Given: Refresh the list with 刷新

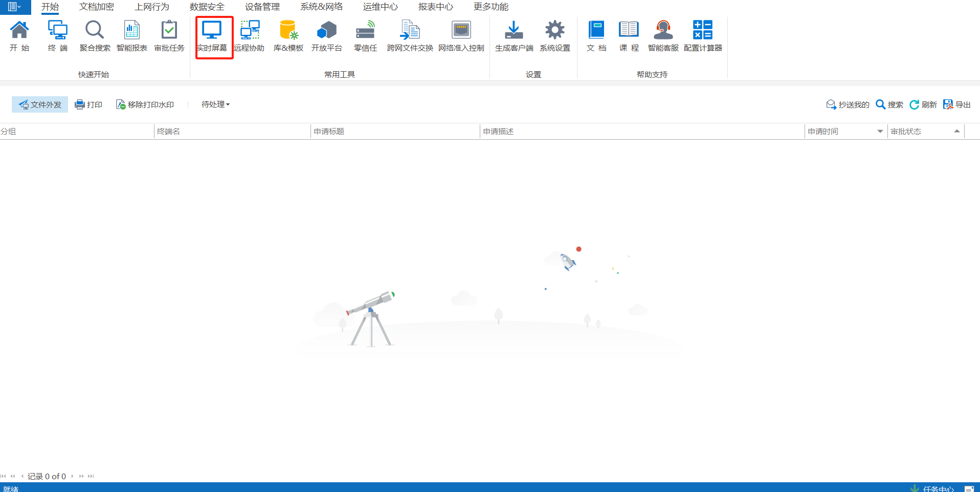Looking at the screenshot, I should click(923, 104).
